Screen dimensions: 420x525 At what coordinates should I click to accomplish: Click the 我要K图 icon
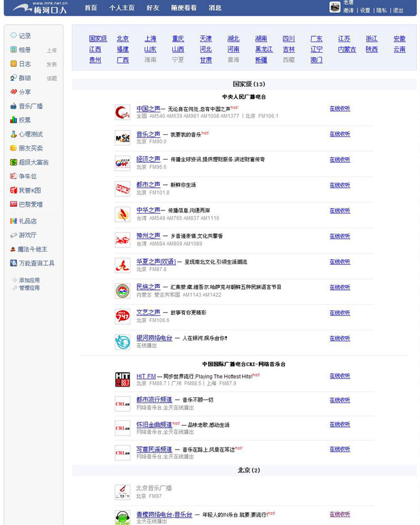(x=14, y=190)
